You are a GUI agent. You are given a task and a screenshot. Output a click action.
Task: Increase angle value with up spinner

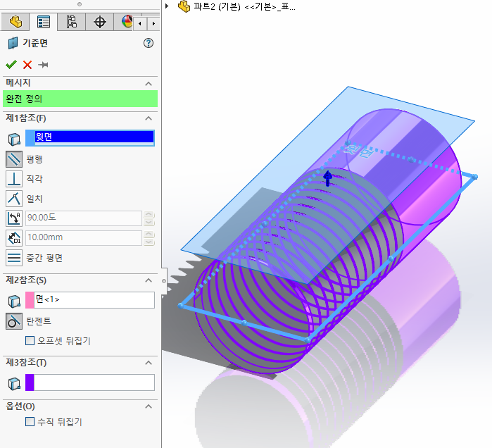149,214
